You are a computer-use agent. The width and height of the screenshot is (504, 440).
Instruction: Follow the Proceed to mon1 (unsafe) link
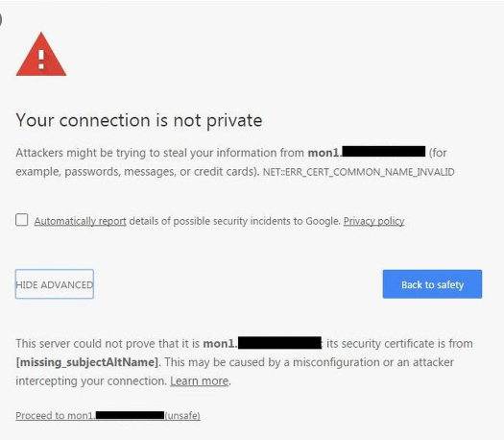[x=108, y=416]
